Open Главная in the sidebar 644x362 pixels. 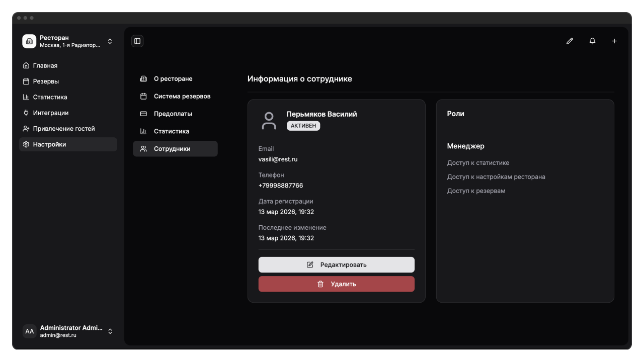[45, 65]
